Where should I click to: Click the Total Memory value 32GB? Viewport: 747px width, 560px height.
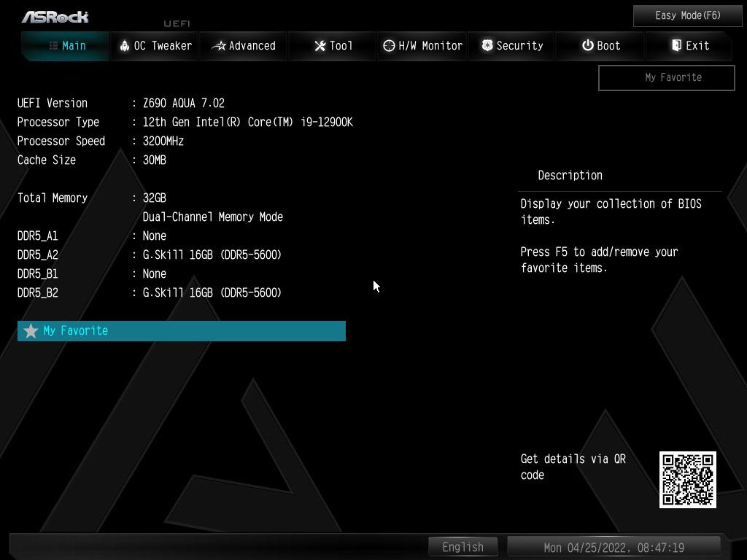155,198
